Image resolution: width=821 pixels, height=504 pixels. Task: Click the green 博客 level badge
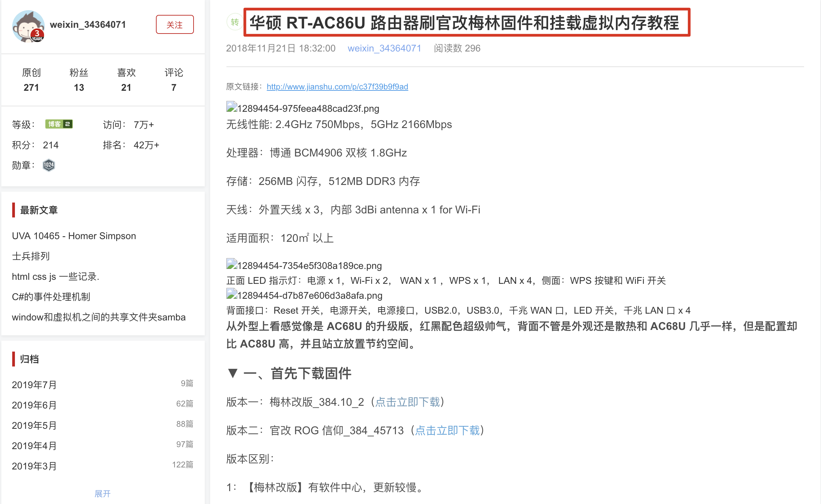click(x=59, y=124)
